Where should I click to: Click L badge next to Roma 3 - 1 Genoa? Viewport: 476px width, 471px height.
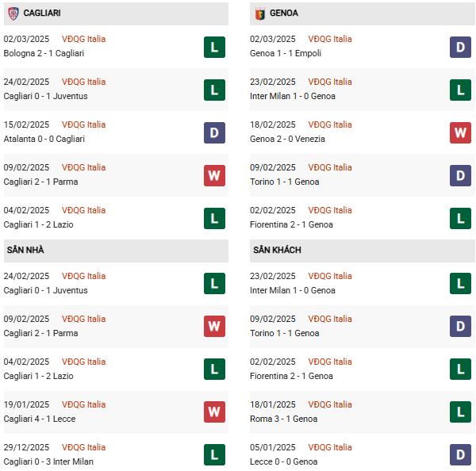[461, 412]
